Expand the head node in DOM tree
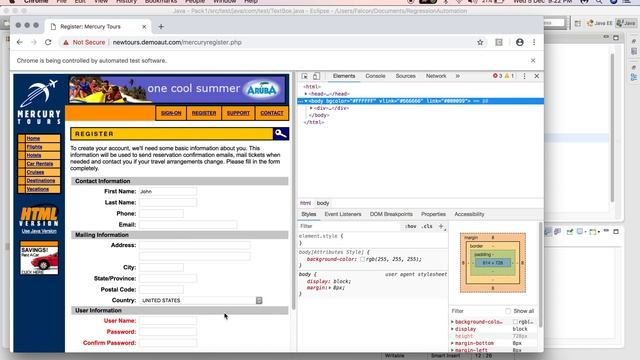Image resolution: width=640 pixels, height=360 pixels. coord(306,94)
